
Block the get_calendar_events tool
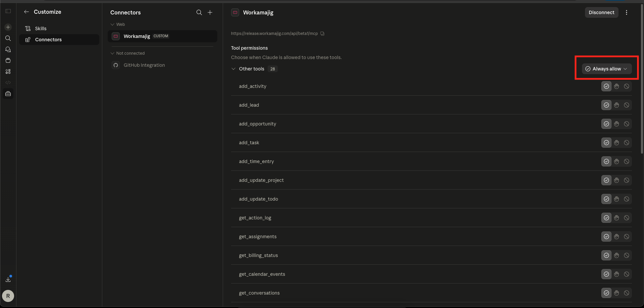627,274
